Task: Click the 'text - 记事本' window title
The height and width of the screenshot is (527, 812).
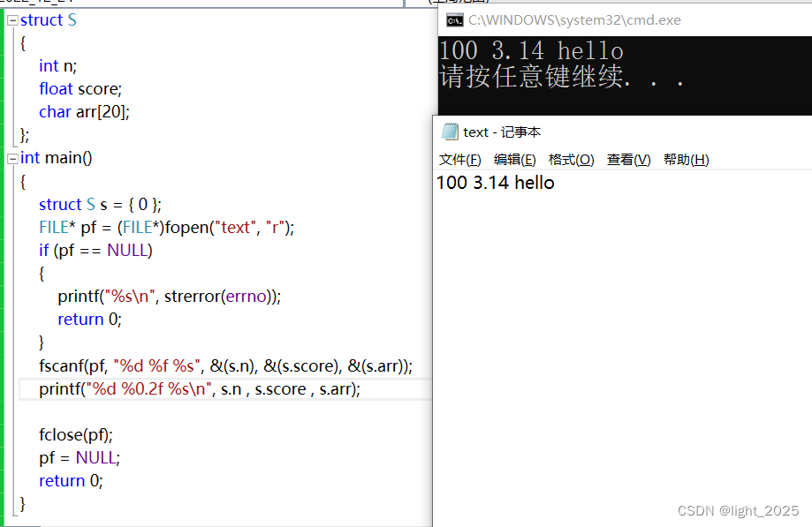Action: tap(502, 132)
